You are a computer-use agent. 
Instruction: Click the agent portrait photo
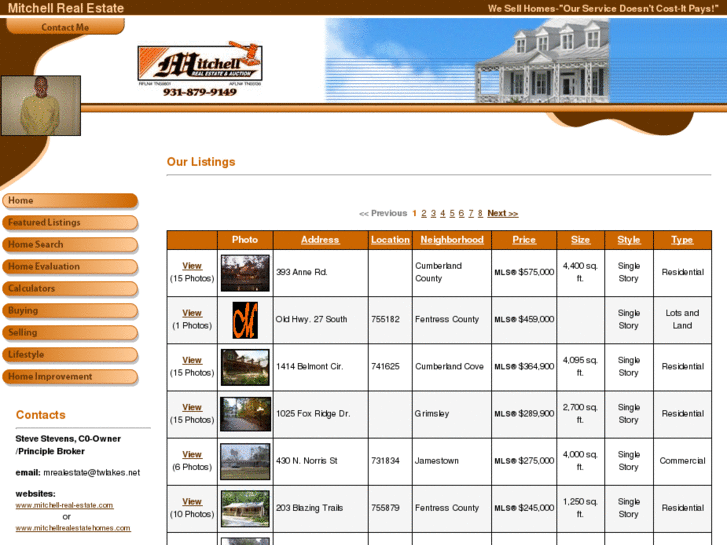coord(41,106)
